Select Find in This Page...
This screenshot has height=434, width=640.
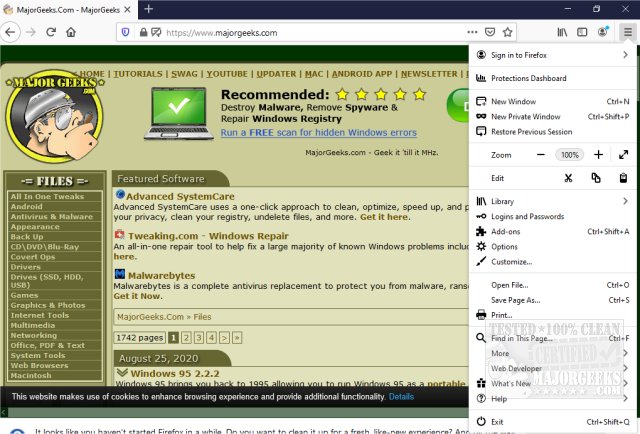(552, 338)
